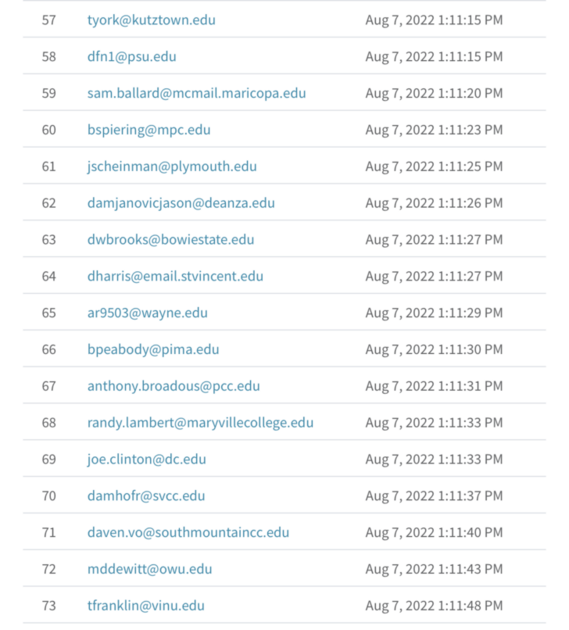
Task: Open dwbrooks@bowiestate.edu link
Action: [170, 239]
